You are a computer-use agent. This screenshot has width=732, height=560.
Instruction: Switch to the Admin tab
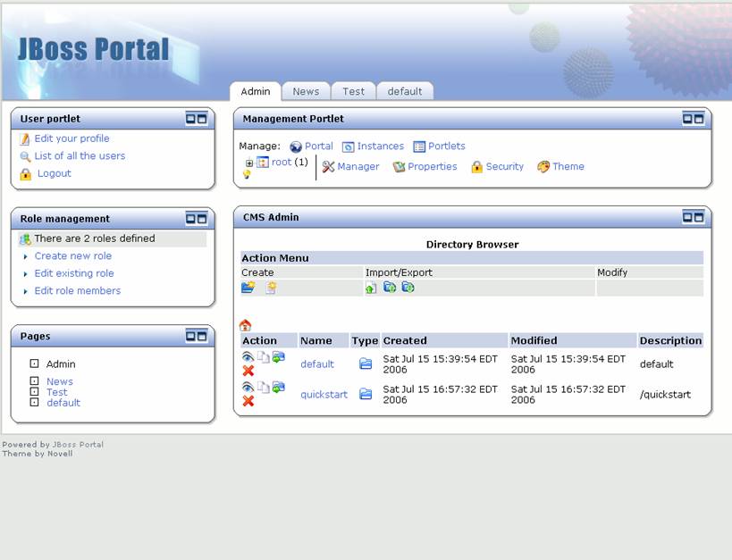(256, 91)
